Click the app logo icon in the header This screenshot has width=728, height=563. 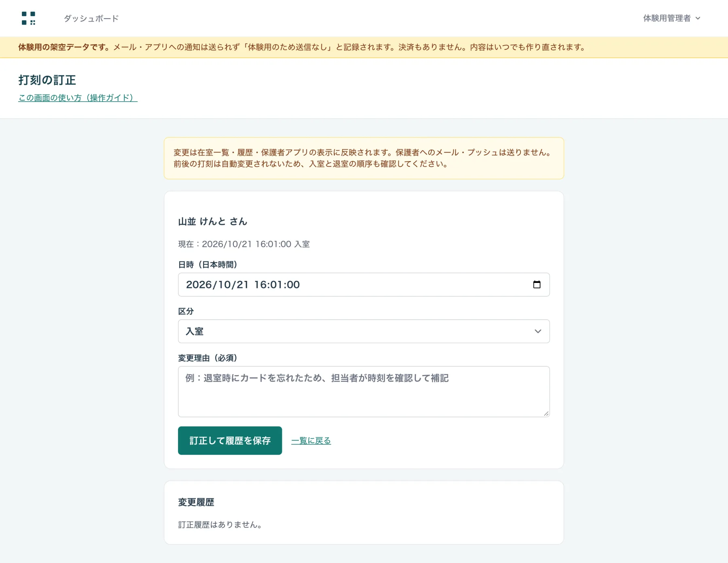(28, 18)
